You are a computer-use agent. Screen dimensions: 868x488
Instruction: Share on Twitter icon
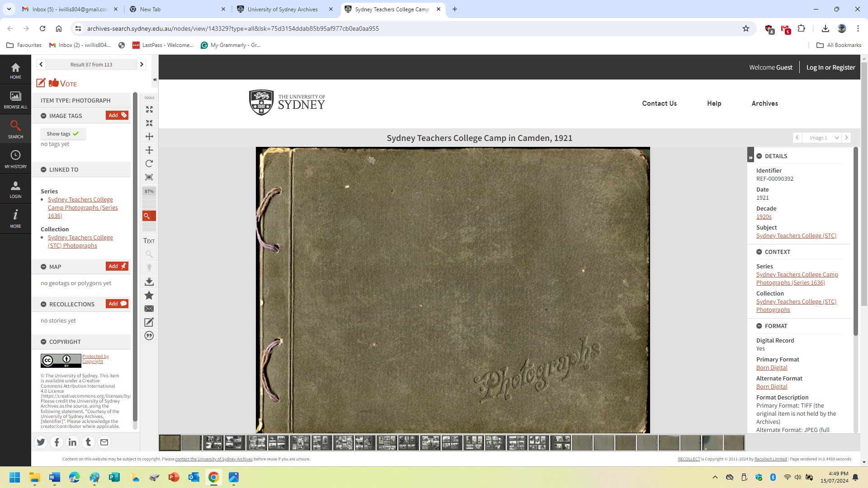(41, 442)
